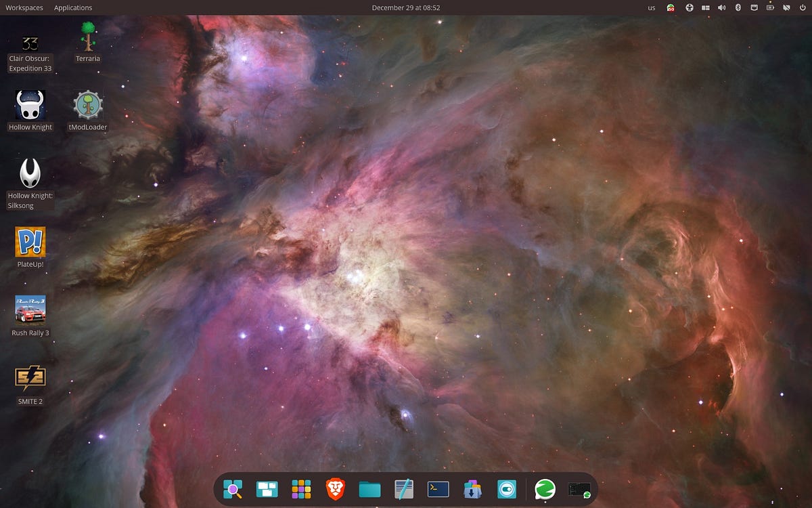812x508 pixels.
Task: Expand the sound volume applet
Action: click(721, 7)
